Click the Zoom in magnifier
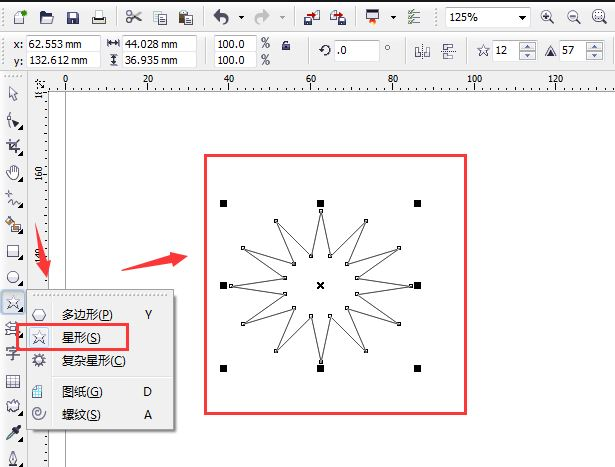Image resolution: width=615 pixels, height=467 pixels. click(x=547, y=17)
